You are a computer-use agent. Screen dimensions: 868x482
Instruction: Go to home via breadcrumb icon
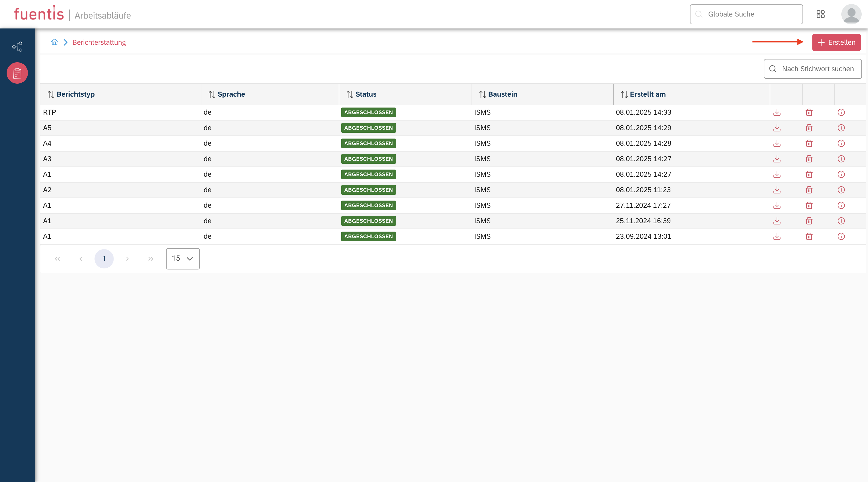(x=54, y=42)
